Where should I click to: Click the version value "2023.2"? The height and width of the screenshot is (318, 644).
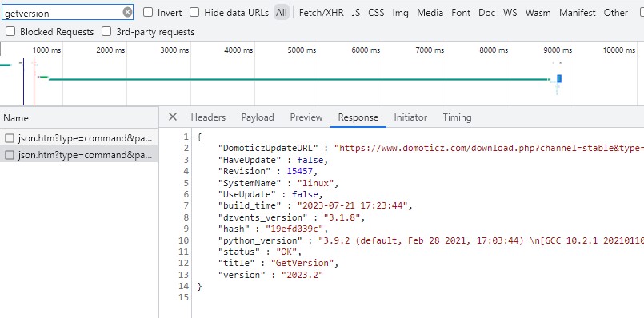(302, 275)
